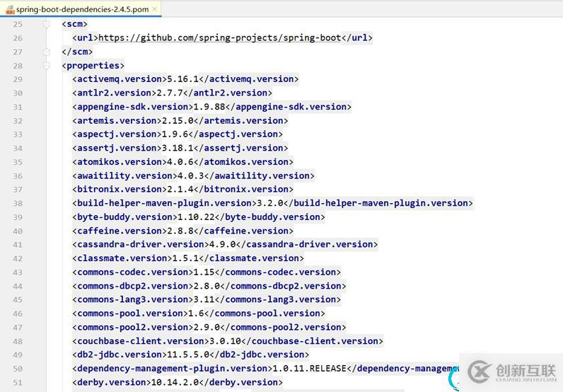The height and width of the screenshot is (392, 563).
Task: Click the activemq.version value 5.16.1
Action: (x=182, y=79)
